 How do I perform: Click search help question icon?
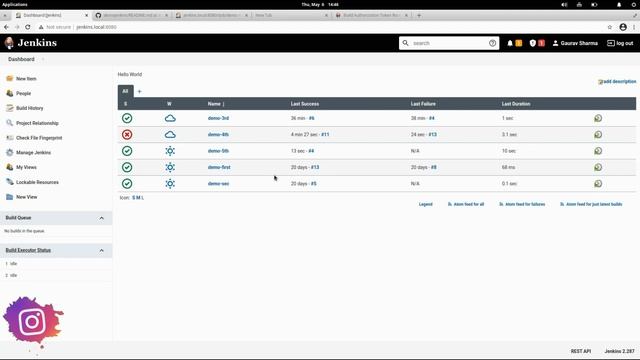click(x=492, y=43)
